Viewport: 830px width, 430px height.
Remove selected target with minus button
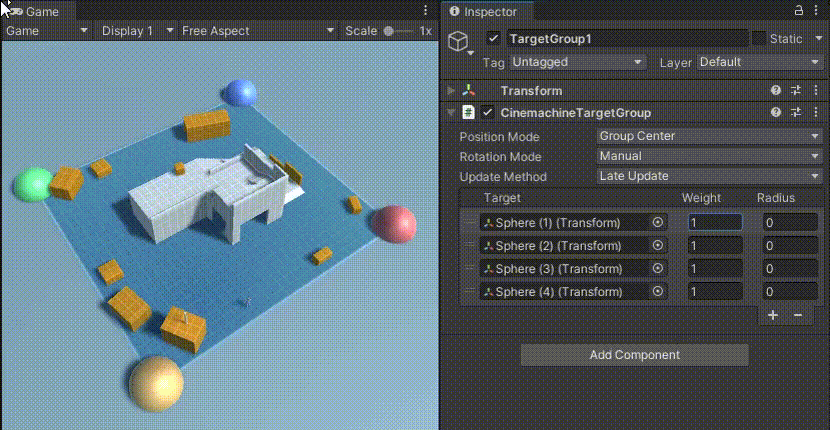coord(798,315)
